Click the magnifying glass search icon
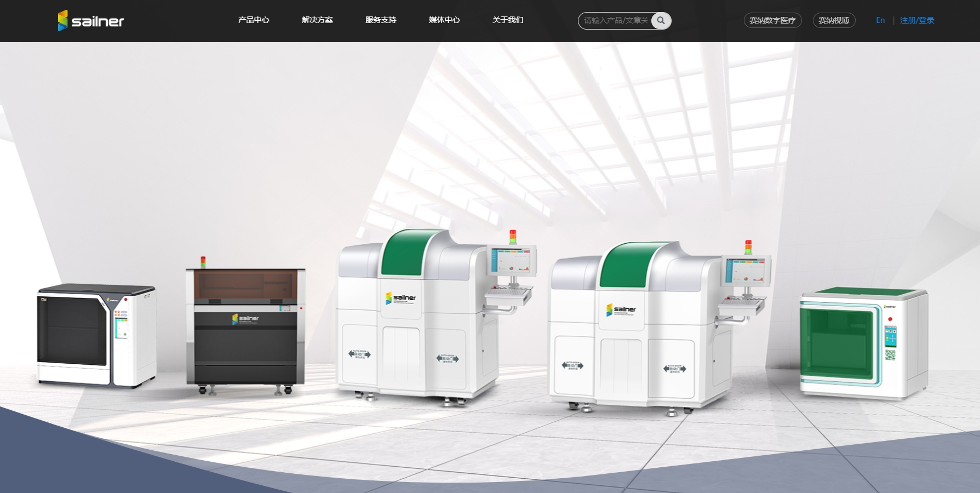980x493 pixels. pos(661,21)
